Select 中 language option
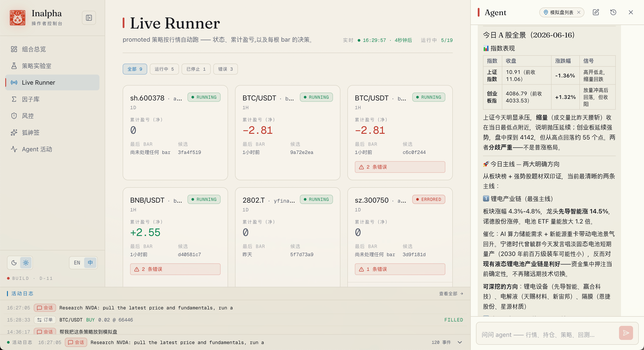The height and width of the screenshot is (350, 644). (90, 263)
